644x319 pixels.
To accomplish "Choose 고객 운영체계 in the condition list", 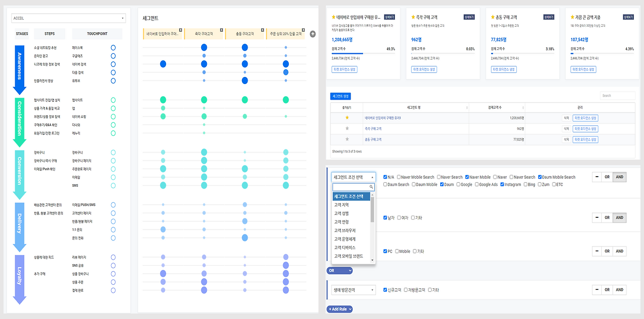I will coord(352,239).
